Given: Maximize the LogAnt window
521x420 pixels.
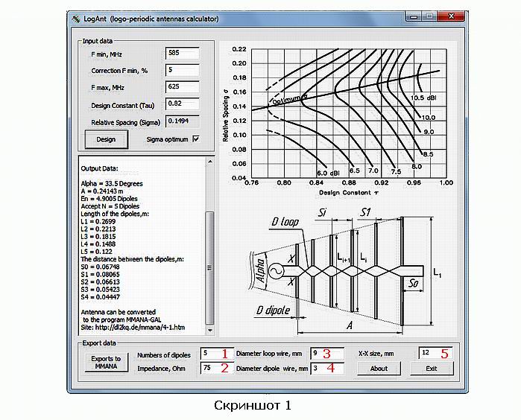Looking at the screenshot, I should pyautogui.click(x=429, y=16).
